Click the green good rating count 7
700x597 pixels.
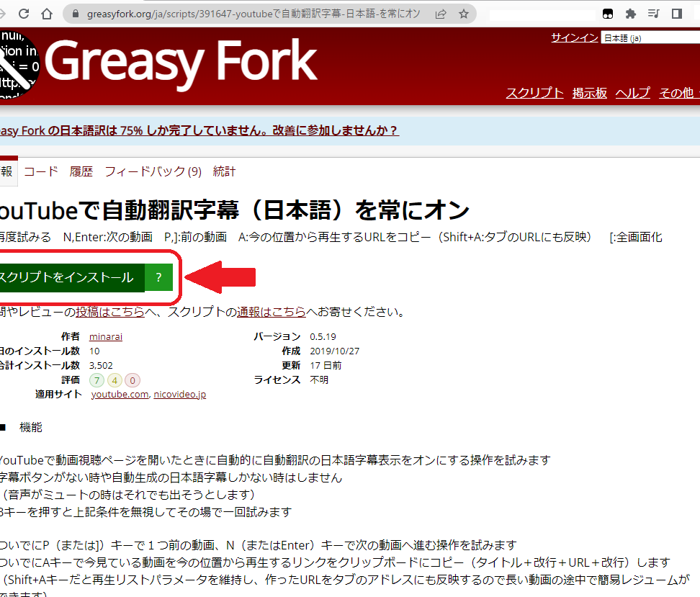pyautogui.click(x=97, y=380)
